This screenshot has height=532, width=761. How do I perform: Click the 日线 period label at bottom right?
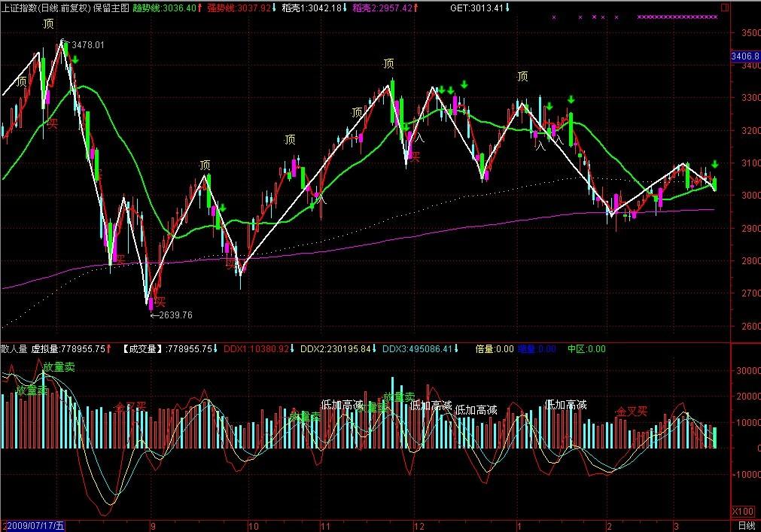click(x=747, y=526)
